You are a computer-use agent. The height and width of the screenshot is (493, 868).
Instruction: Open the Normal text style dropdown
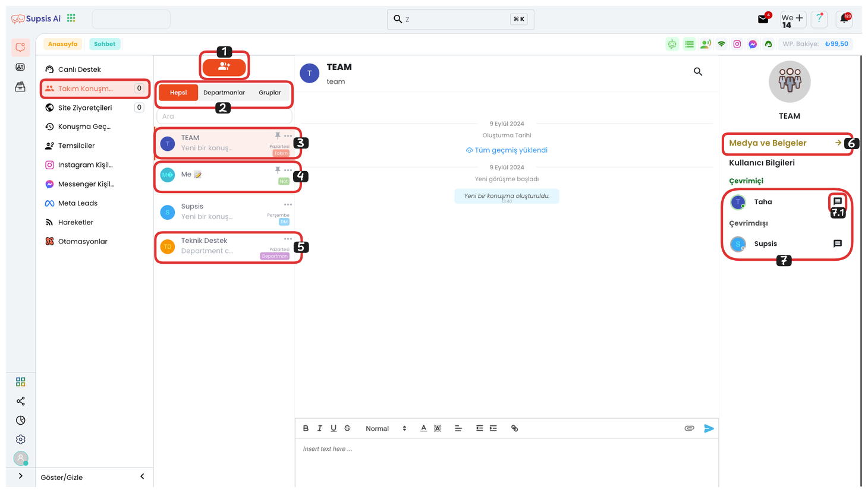[385, 428]
